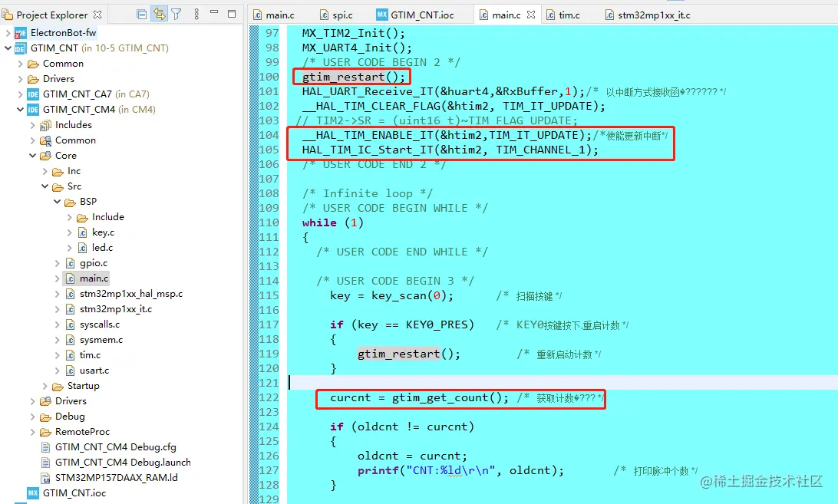The height and width of the screenshot is (504, 838).
Task: Click the key.c file icon
Action: pyautogui.click(x=82, y=232)
